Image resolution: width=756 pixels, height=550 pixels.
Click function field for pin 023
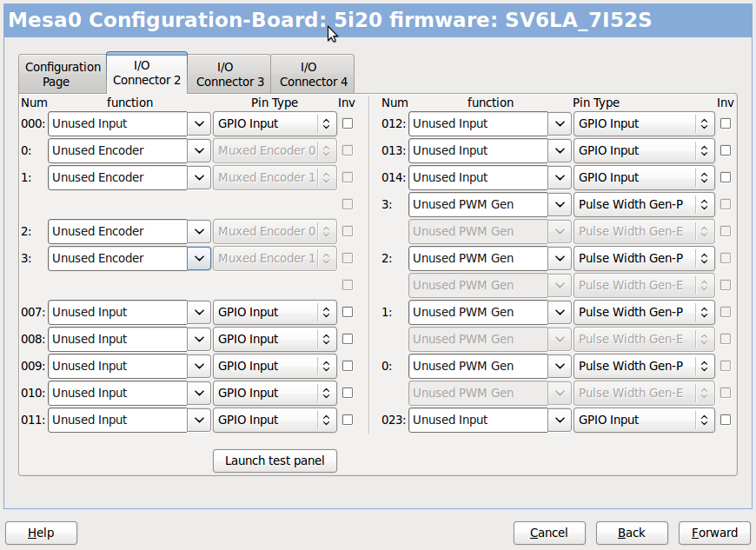tap(478, 421)
